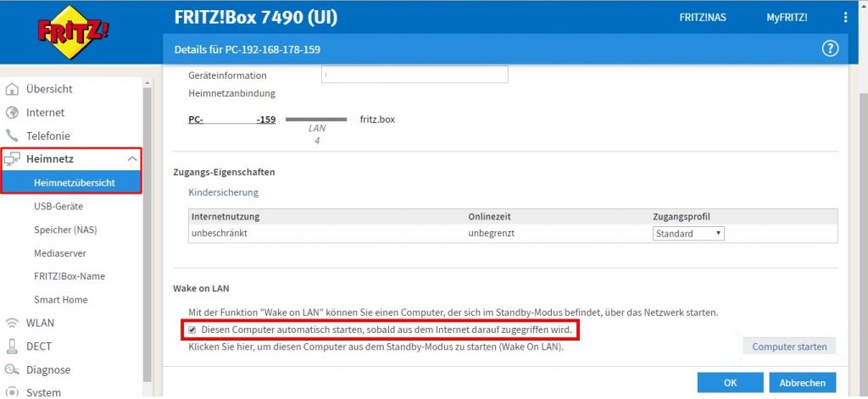Click the unbegrenzt table cell

pos(492,233)
